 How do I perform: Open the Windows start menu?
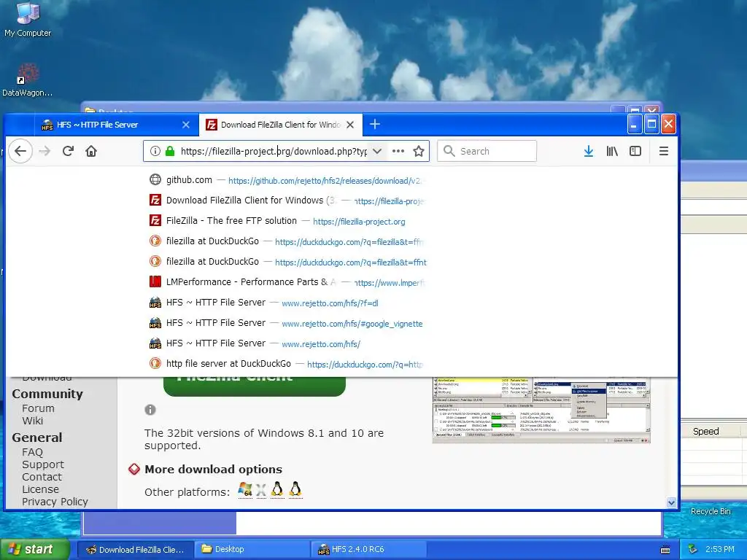click(x=35, y=549)
